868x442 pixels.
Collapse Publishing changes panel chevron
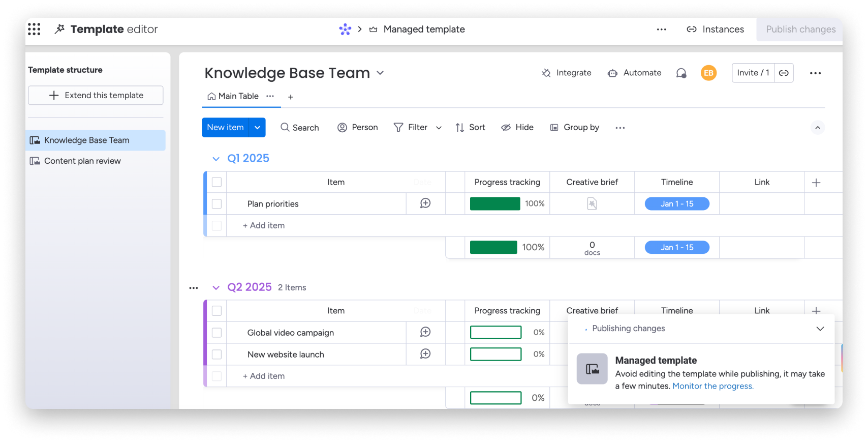point(820,329)
